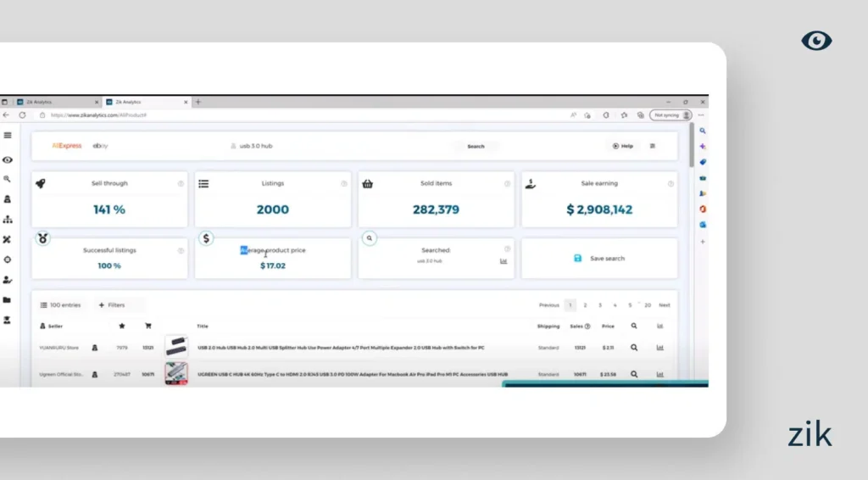Go to page 2 of results
868x480 pixels.
(x=586, y=305)
